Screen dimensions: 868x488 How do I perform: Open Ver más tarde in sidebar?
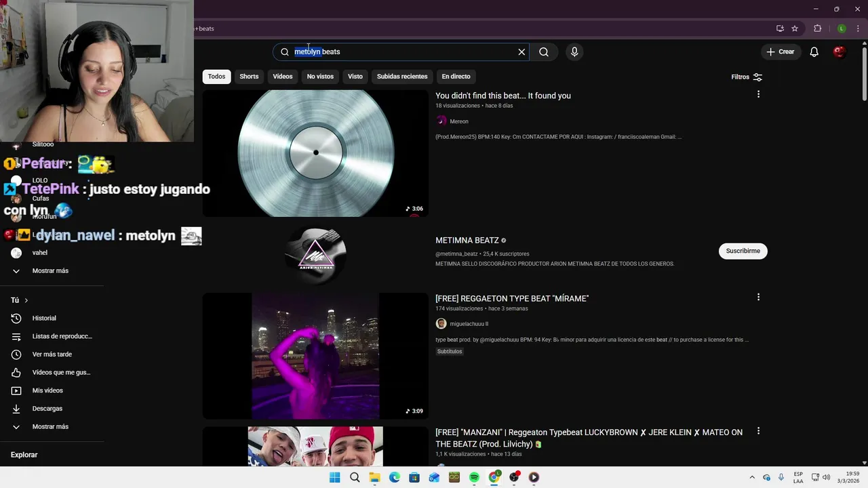[x=52, y=354]
